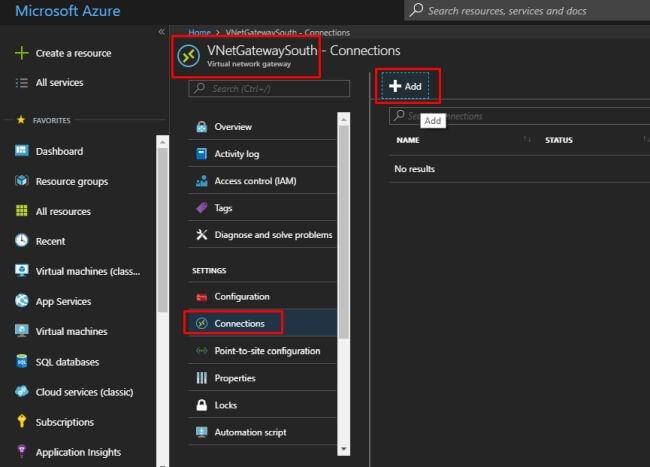Open the Subscriptions label
Screen dimensions: 650x467
point(65,422)
